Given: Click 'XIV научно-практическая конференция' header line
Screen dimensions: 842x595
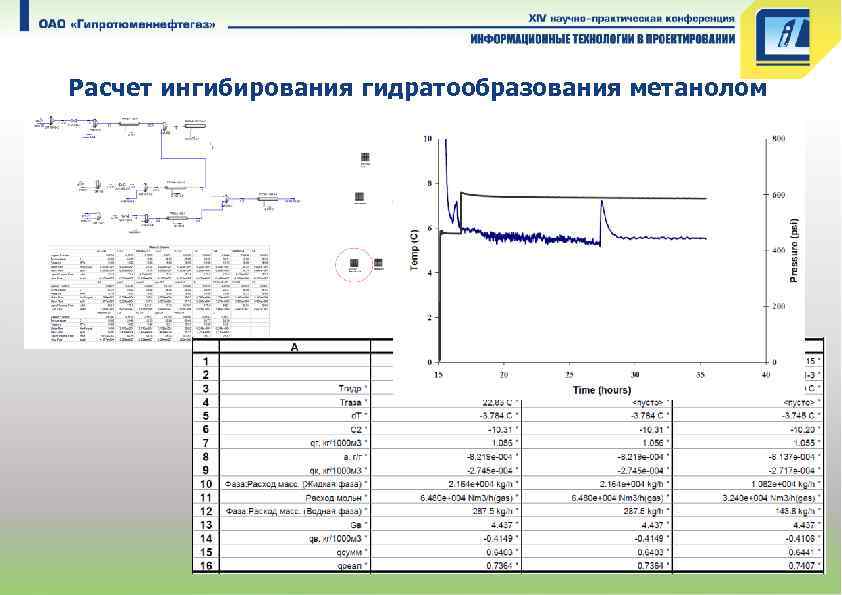Looking at the screenshot, I should 631,19.
